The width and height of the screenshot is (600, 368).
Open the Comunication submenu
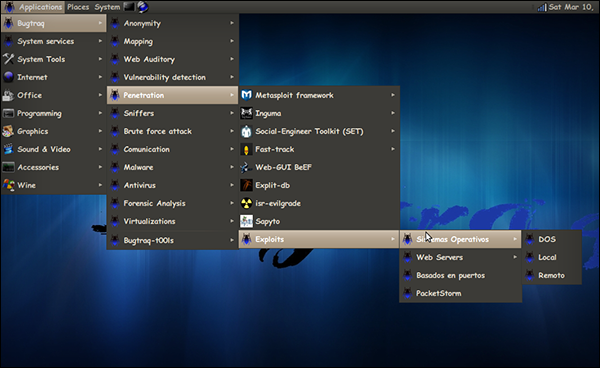(173, 149)
